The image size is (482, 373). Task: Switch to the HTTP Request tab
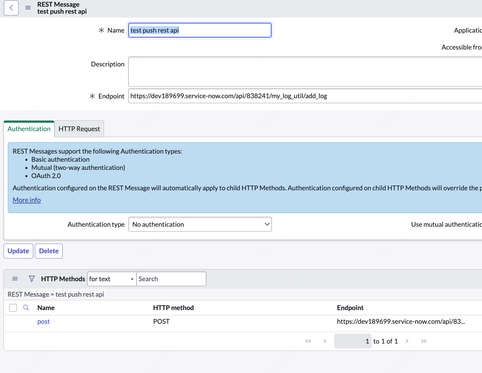(79, 129)
